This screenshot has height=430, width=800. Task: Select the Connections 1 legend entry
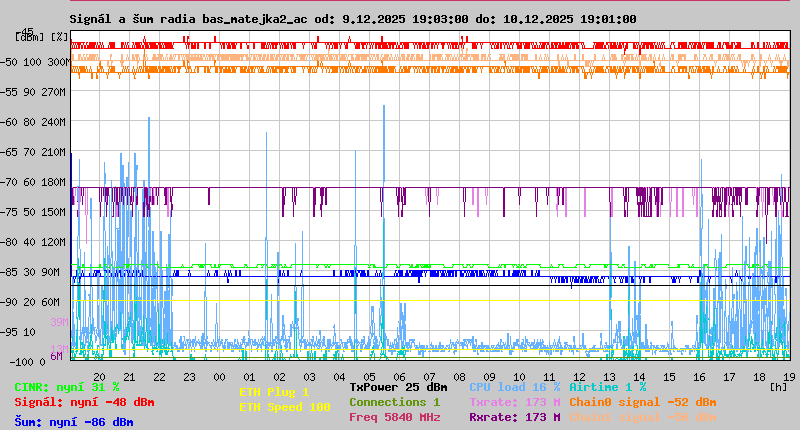click(394, 402)
